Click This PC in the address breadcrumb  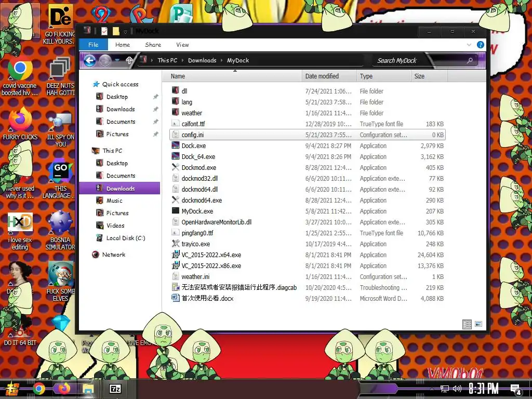point(167,60)
